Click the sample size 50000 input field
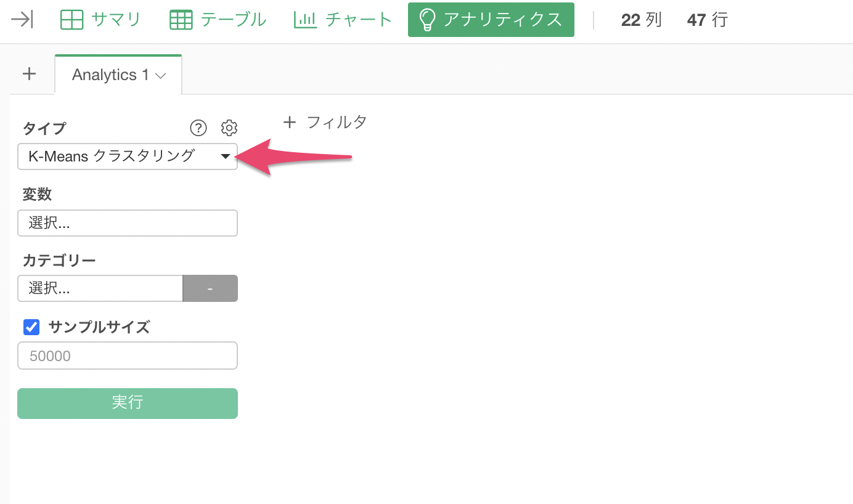The width and height of the screenshot is (853, 504). tap(128, 356)
